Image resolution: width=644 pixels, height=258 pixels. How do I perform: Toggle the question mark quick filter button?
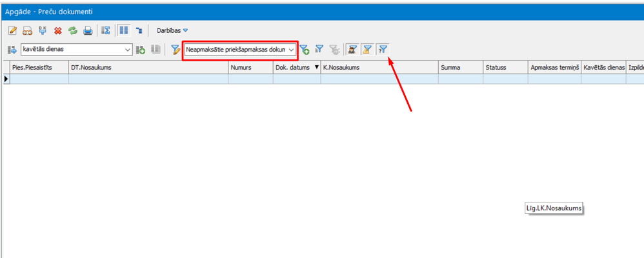pos(383,50)
